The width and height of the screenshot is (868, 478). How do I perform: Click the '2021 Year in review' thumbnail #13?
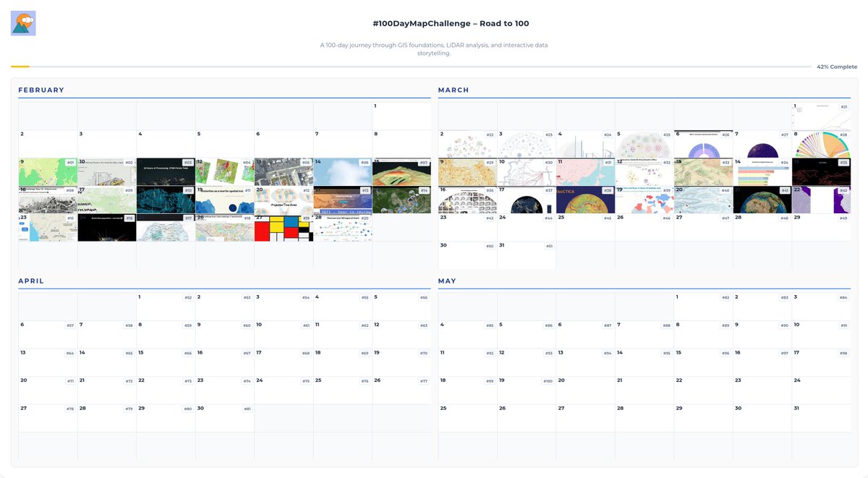[x=343, y=201]
